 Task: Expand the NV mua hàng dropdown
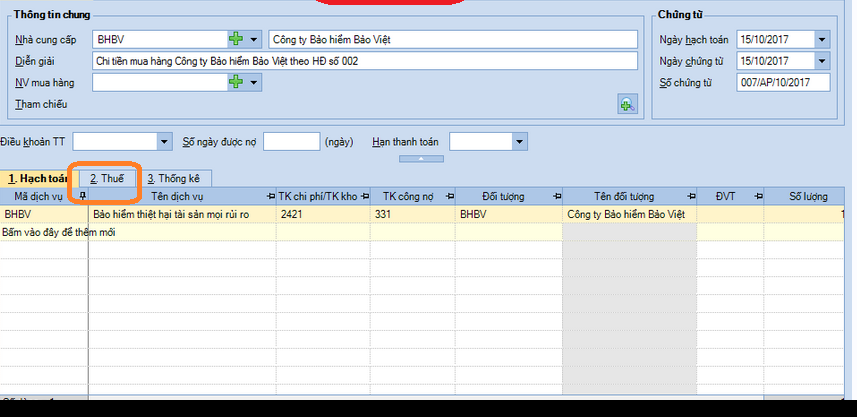point(253,83)
